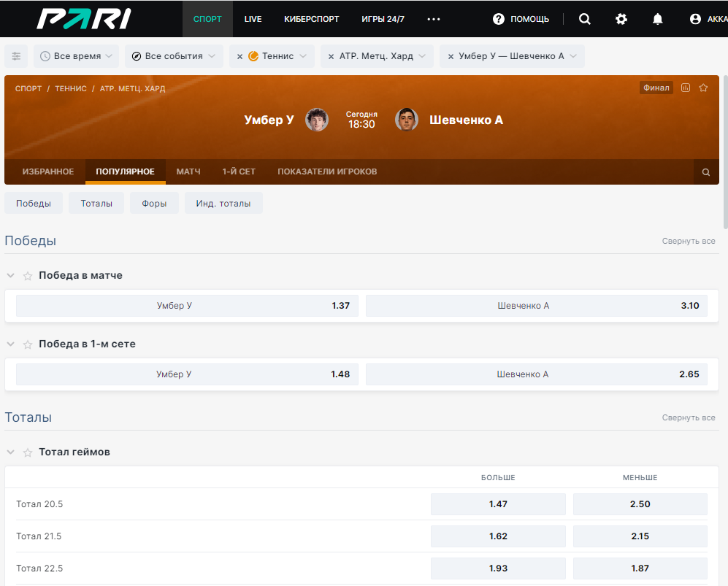Select Тотал 22.5 меньше odds 1.87
728x586 pixels.
tap(640, 568)
